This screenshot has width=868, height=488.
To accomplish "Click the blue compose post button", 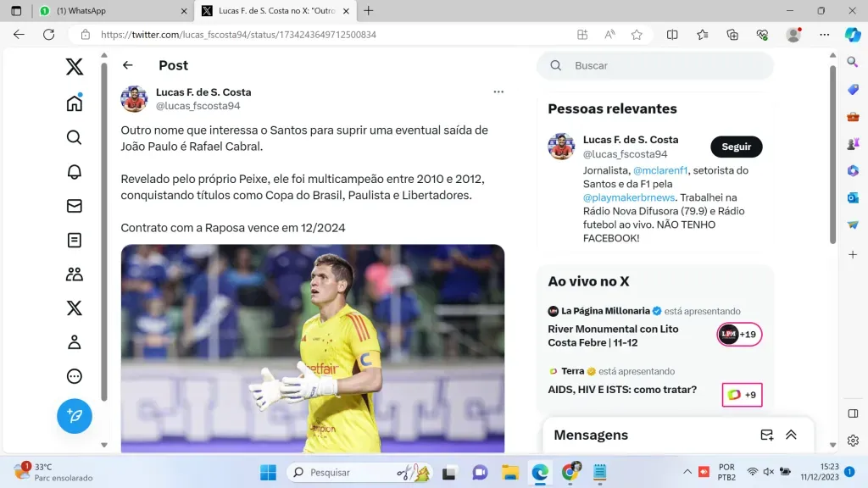I will point(75,416).
